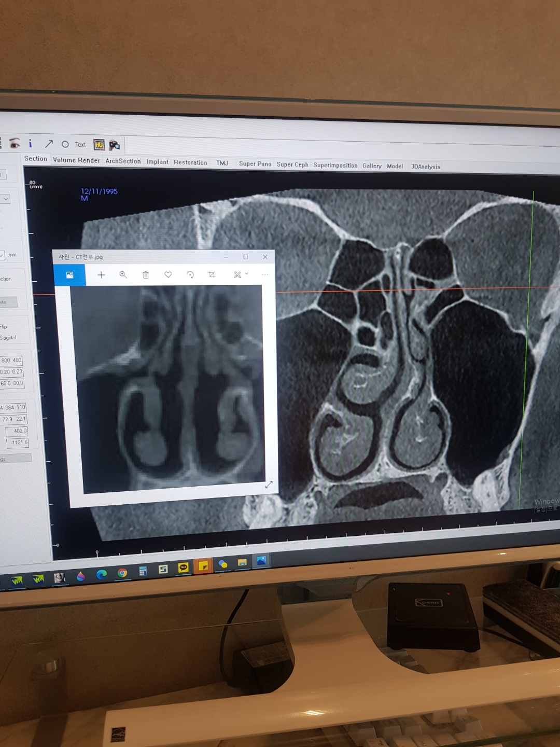
Task: Switch to the Super Ceph tab
Action: coord(292,164)
